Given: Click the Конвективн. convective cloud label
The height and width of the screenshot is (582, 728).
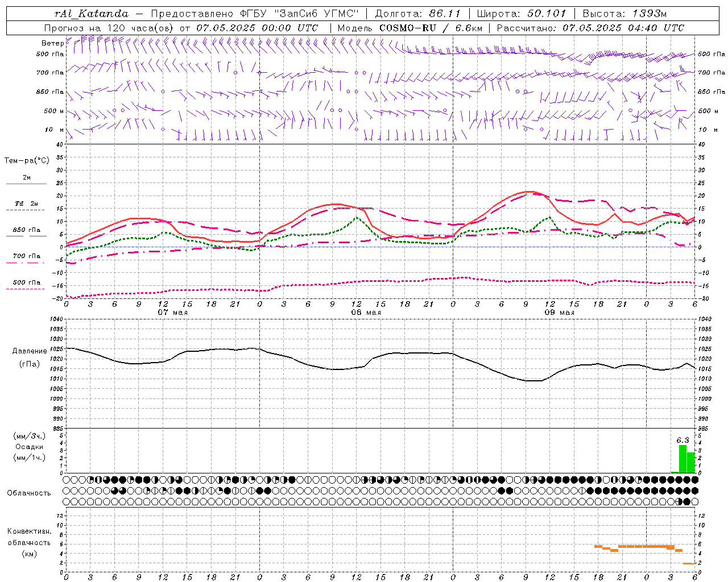Looking at the screenshot, I should point(29,531).
